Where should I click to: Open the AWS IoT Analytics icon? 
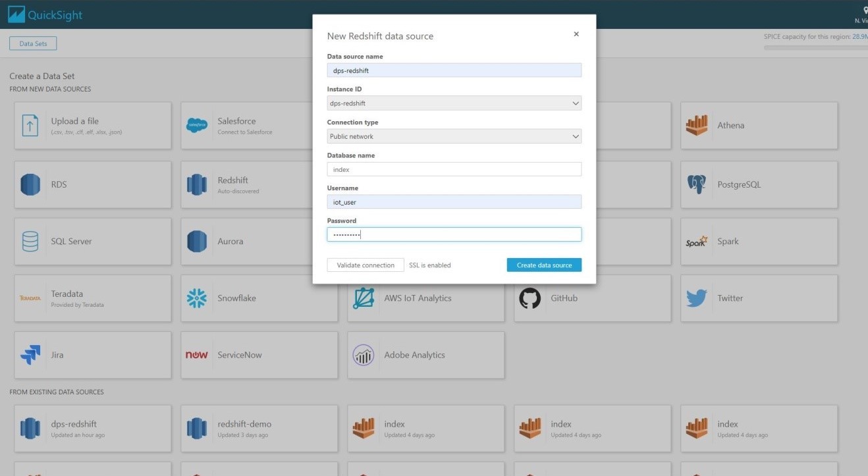click(364, 298)
